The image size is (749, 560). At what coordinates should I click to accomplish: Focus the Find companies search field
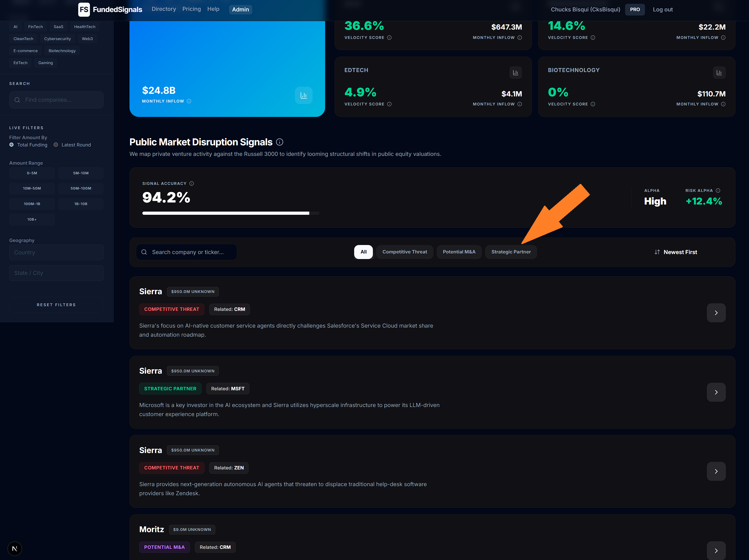pyautogui.click(x=56, y=100)
